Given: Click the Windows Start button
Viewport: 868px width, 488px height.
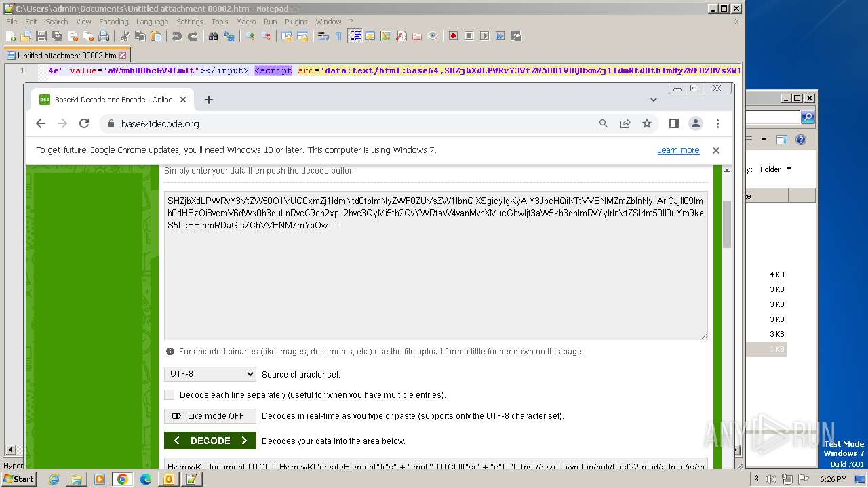Looking at the screenshot, I should coord(18,479).
